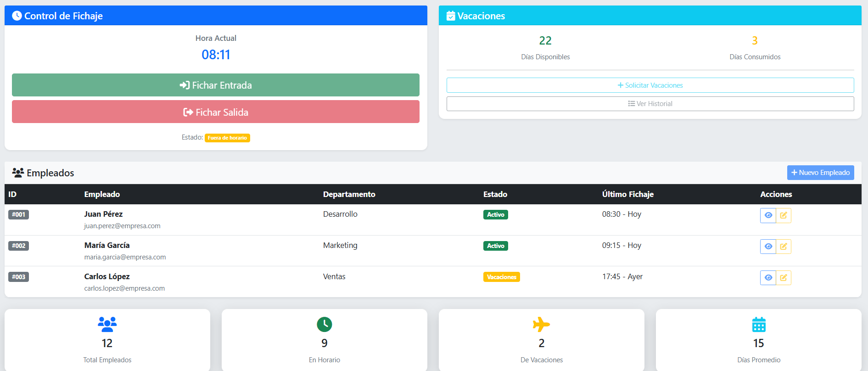This screenshot has width=868, height=371.
Task: Click the 17:45 - Ayer last check-in
Action: pos(622,276)
